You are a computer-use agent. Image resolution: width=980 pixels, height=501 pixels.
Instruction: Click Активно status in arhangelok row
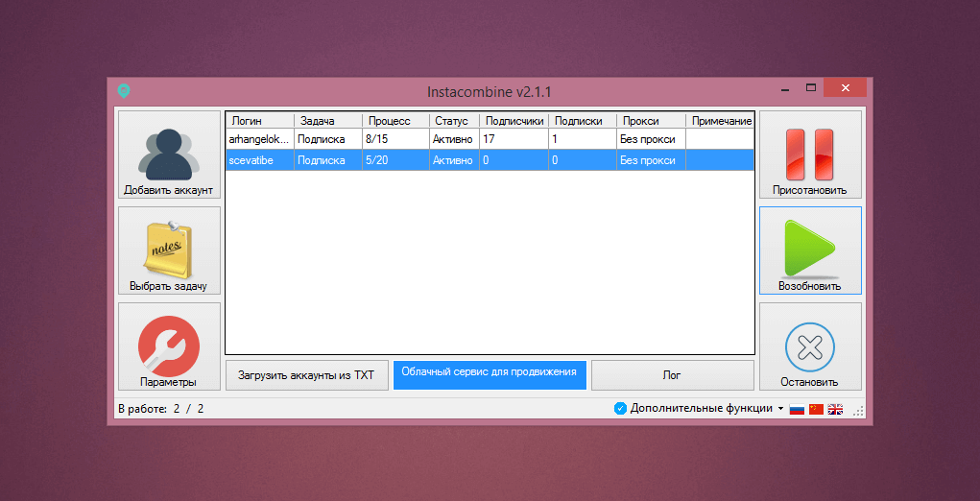(452, 139)
